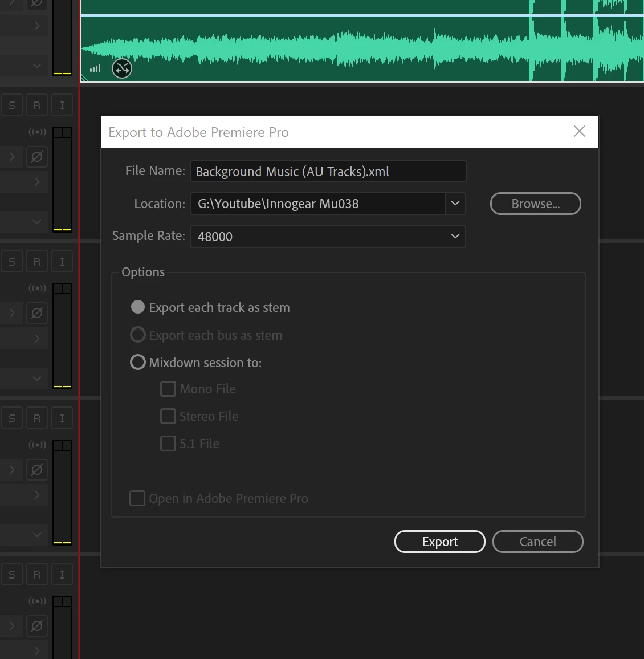This screenshot has width=644, height=659.
Task: Close the Export to Adobe Premiere Pro dialog
Action: pos(579,132)
